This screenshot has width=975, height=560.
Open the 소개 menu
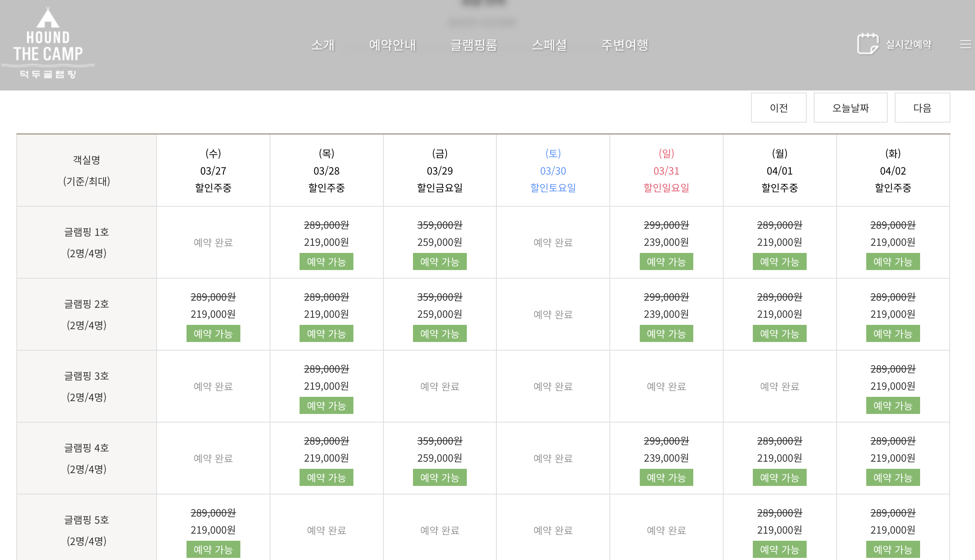322,45
